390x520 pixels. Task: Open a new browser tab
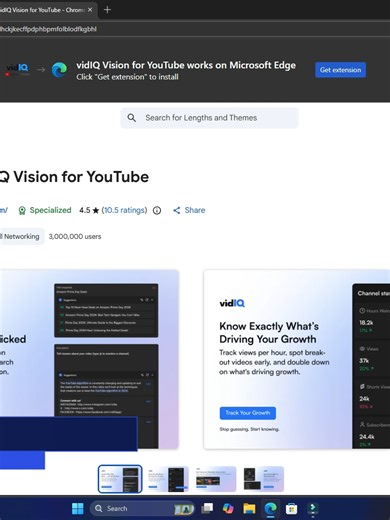coord(107,10)
